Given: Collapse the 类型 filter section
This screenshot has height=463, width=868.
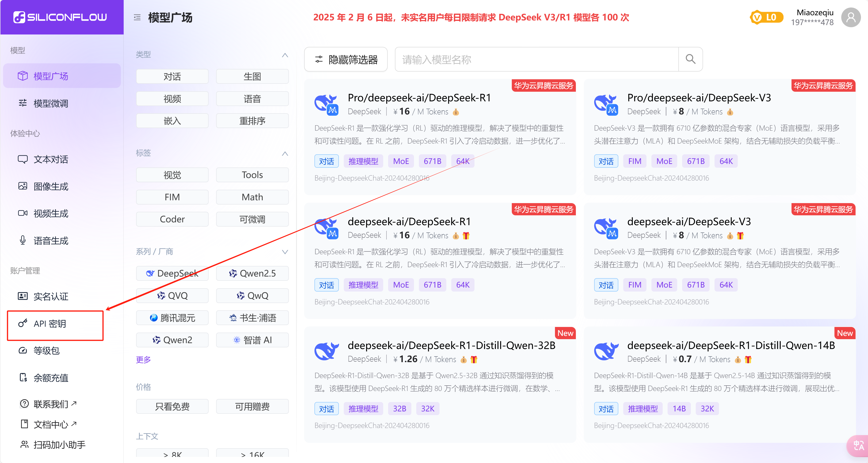Looking at the screenshot, I should point(285,55).
